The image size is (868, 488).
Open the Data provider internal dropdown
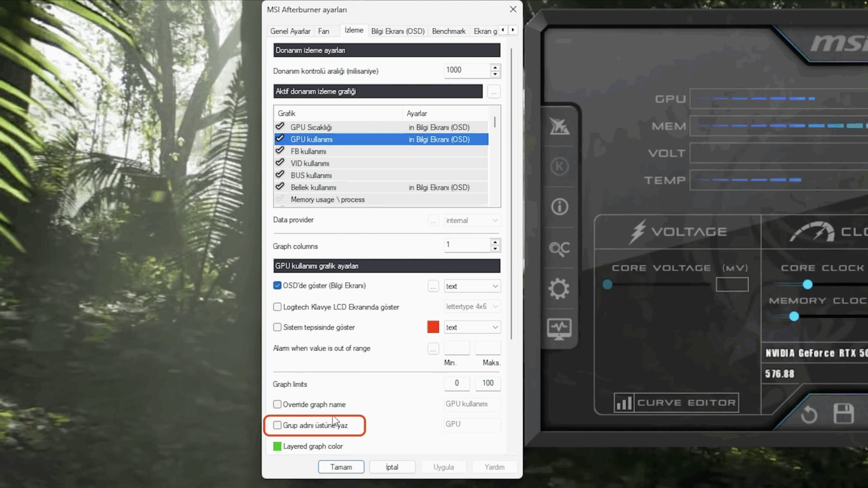pos(472,220)
